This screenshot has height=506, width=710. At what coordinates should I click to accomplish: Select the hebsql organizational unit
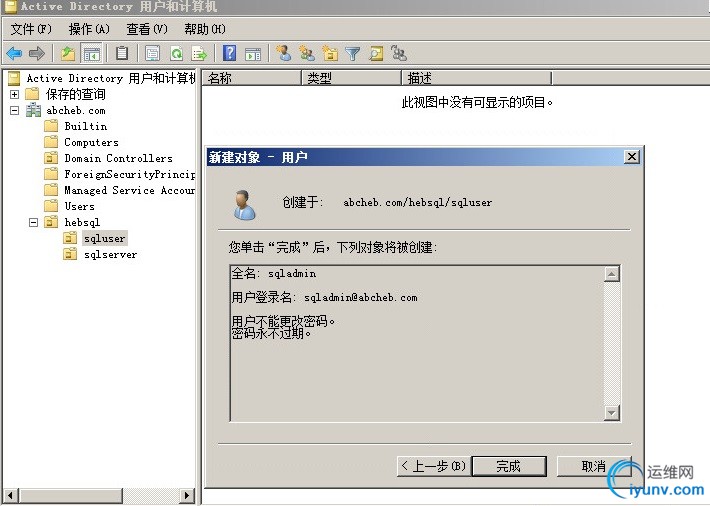(82, 222)
